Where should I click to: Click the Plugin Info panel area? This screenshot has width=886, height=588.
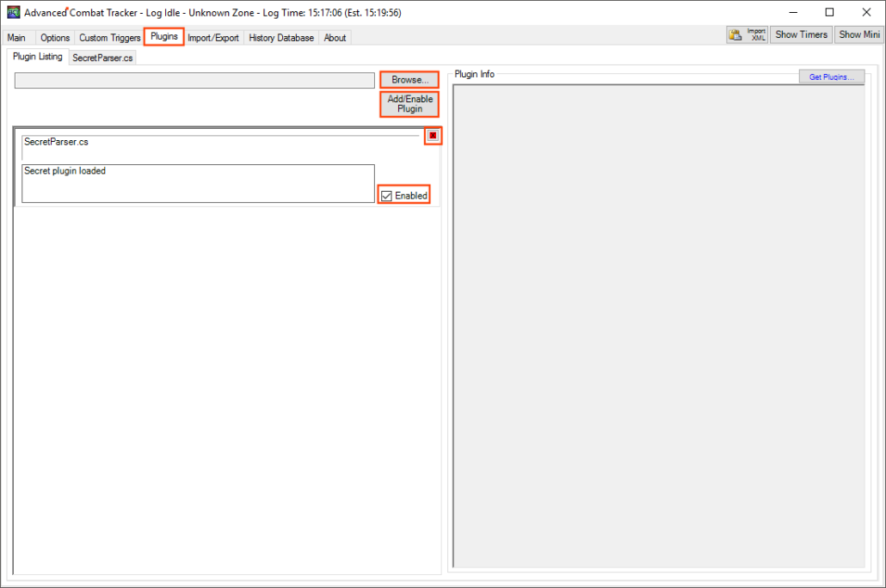[x=659, y=326]
